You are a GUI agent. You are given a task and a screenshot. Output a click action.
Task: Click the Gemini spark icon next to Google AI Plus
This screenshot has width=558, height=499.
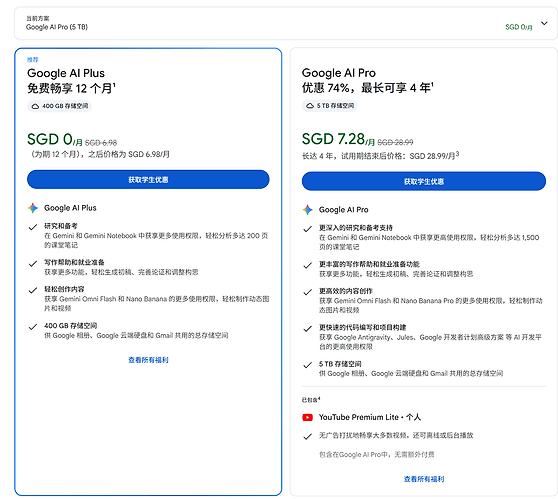coord(33,208)
